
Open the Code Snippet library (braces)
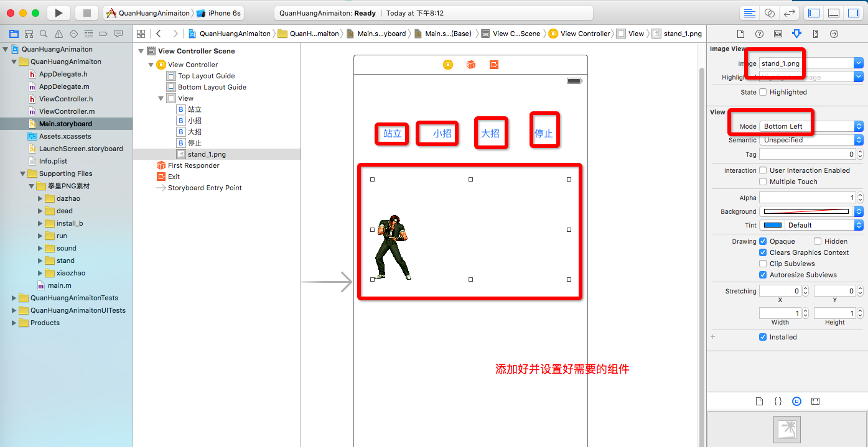pos(778,402)
